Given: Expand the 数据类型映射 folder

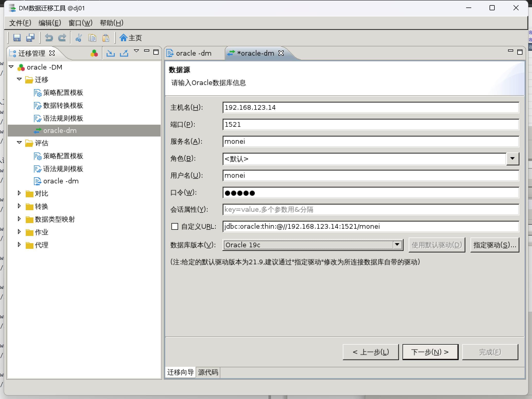Looking at the screenshot, I should click(x=19, y=219).
